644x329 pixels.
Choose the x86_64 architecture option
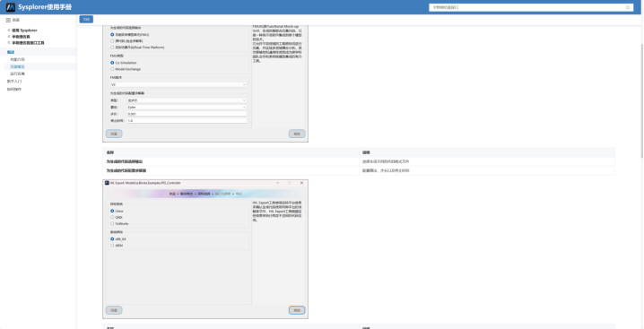[112, 238]
